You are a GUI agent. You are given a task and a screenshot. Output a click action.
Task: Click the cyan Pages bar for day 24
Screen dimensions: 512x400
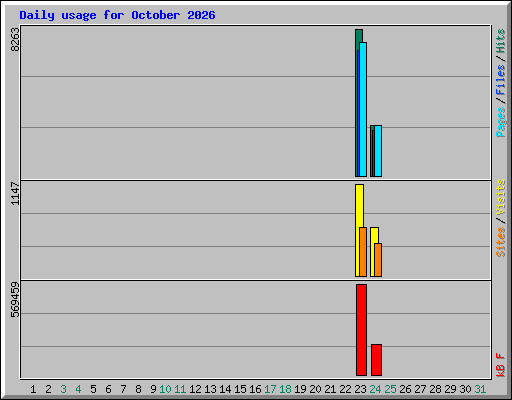378,151
